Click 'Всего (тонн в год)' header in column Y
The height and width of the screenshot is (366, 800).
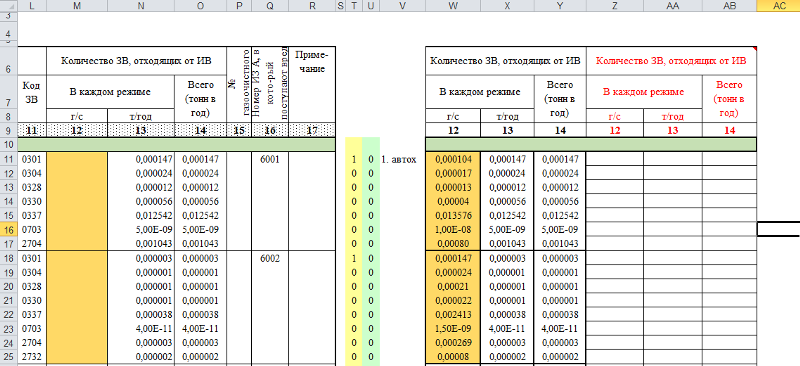coord(560,99)
